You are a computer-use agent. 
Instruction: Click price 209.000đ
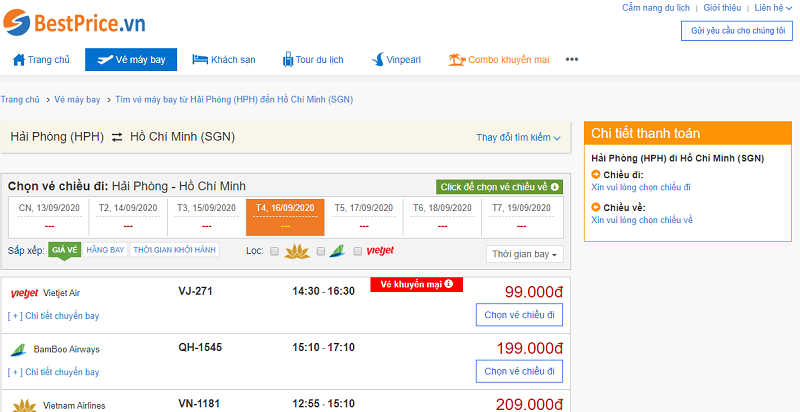529,405
